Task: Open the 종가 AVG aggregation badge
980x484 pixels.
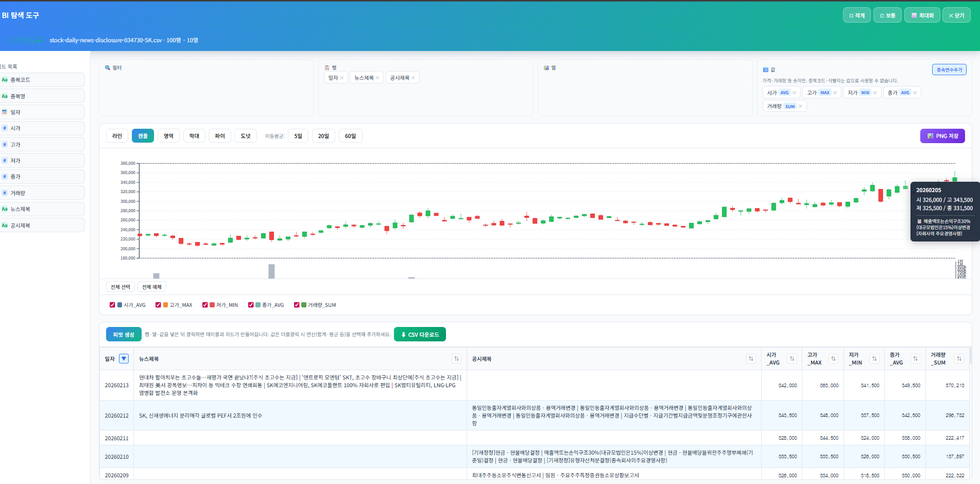Action: click(x=905, y=93)
